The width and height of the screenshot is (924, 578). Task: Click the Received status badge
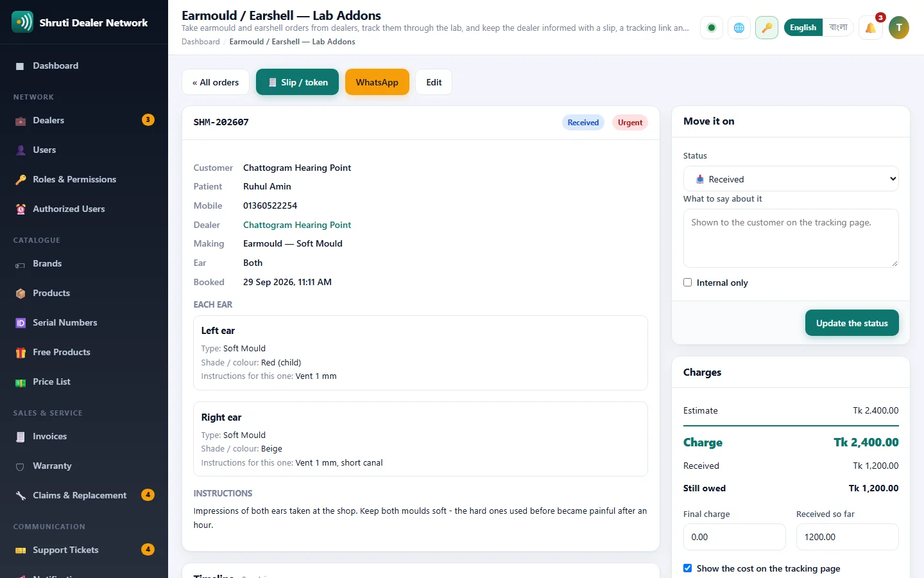point(583,123)
